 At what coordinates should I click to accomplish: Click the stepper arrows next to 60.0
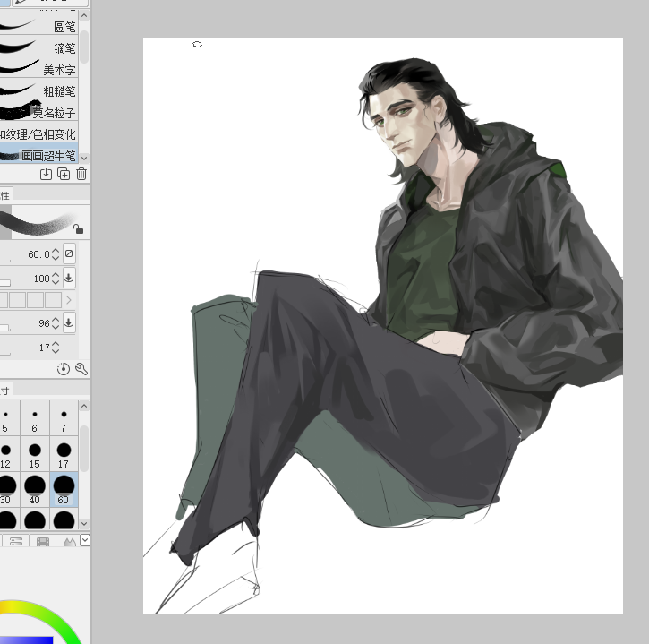56,253
